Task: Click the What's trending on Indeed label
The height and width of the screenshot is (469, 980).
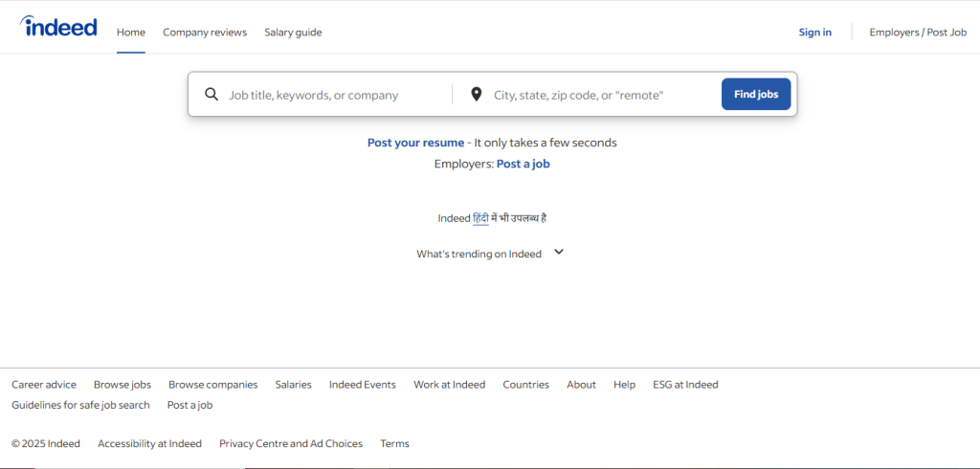Action: coord(479,254)
